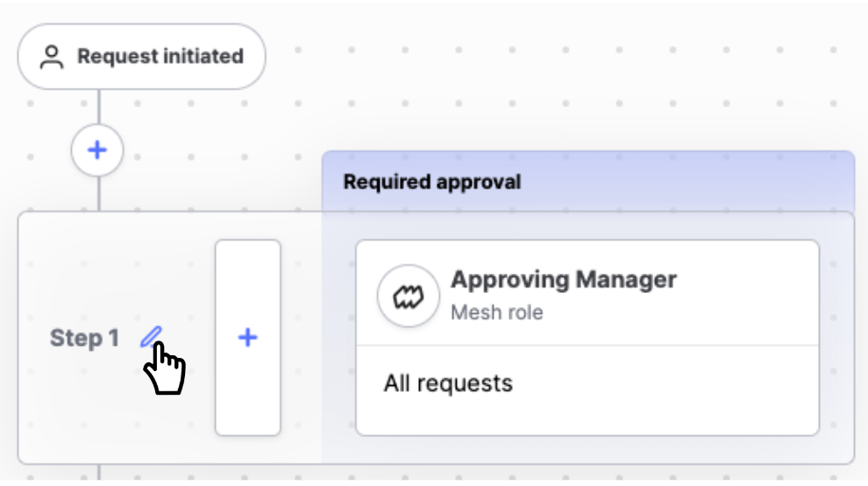This screenshot has width=868, height=486.
Task: Click the Mesh role subtitle
Action: click(496, 312)
